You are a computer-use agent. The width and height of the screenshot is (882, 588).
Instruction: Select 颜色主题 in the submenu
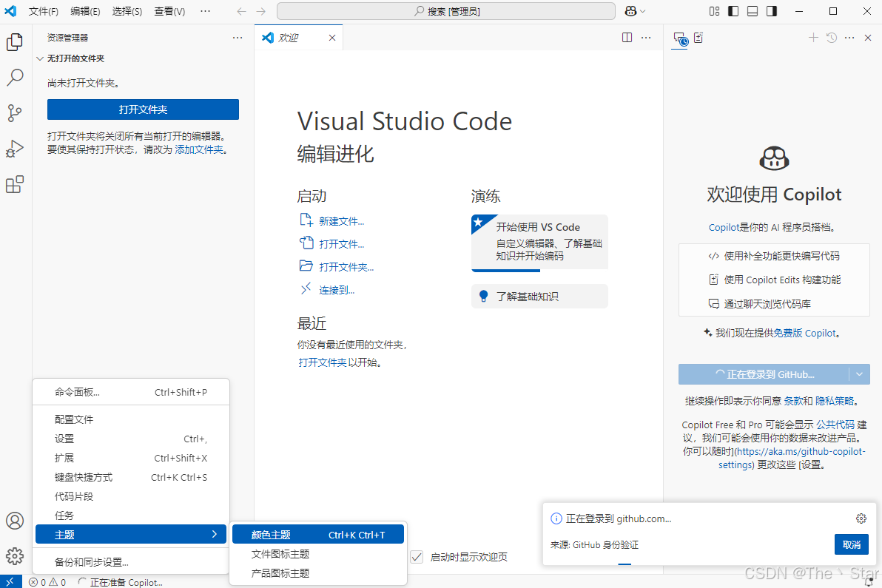tap(318, 535)
